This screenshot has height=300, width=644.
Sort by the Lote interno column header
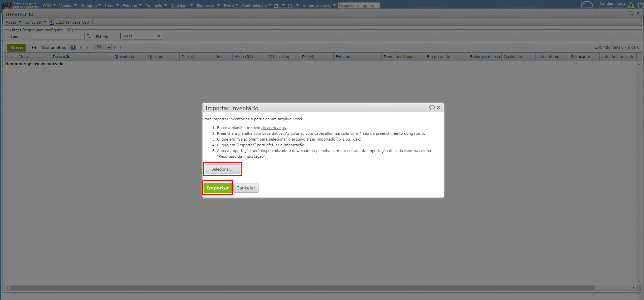(x=552, y=57)
